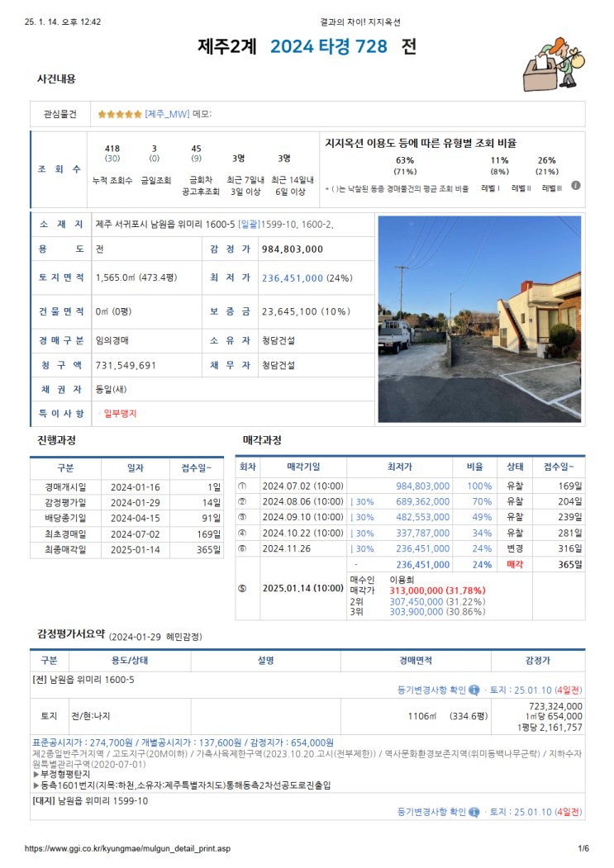The image size is (614, 868).
Task: Click the 표준공시지가 : 274,700원 line
Action: (183, 742)
